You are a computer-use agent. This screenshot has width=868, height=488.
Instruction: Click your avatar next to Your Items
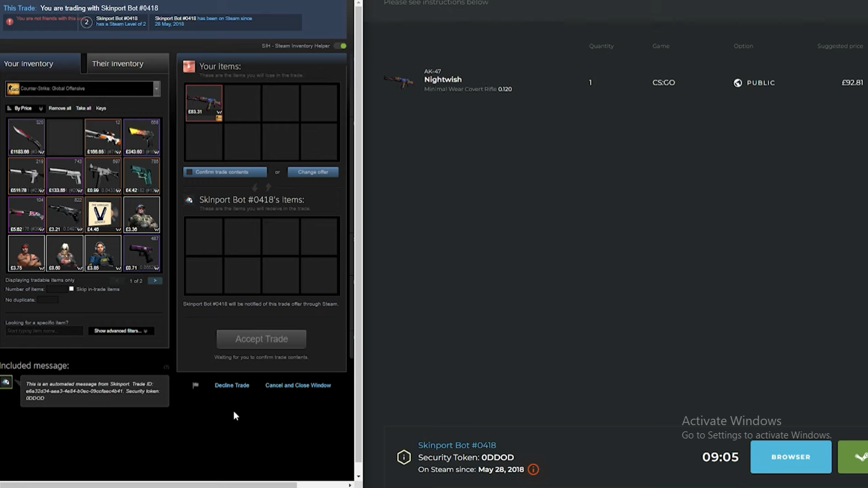coord(189,67)
